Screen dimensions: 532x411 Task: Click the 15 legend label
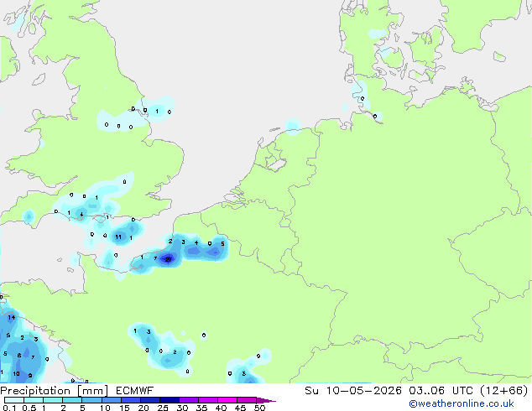click(124, 408)
